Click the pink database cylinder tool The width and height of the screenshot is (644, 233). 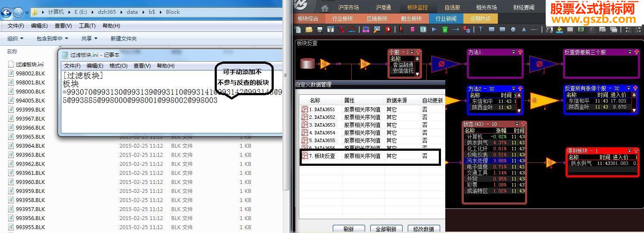point(413,29)
